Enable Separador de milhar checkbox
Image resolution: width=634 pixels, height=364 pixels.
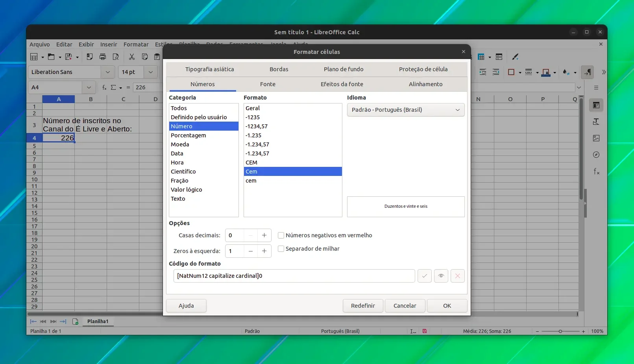(281, 249)
